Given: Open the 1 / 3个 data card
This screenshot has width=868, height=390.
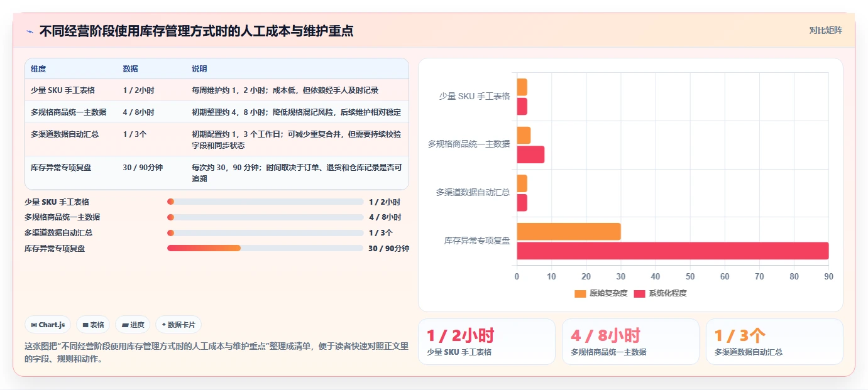Looking at the screenshot, I should [774, 342].
